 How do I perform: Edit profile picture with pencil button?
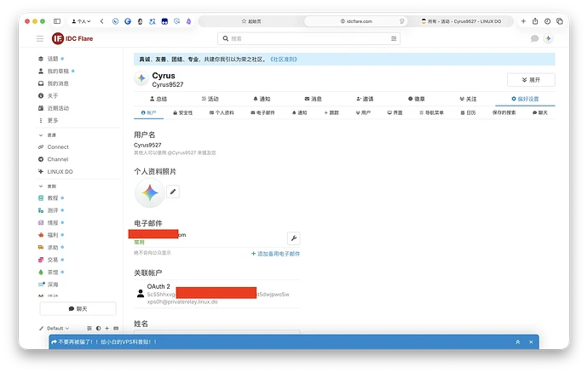point(173,192)
